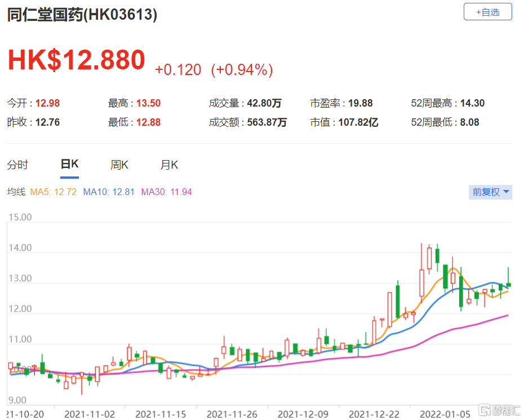Click the 13.00 price axis label
Screen dimensions: 524x420
pyautogui.click(x=20, y=278)
